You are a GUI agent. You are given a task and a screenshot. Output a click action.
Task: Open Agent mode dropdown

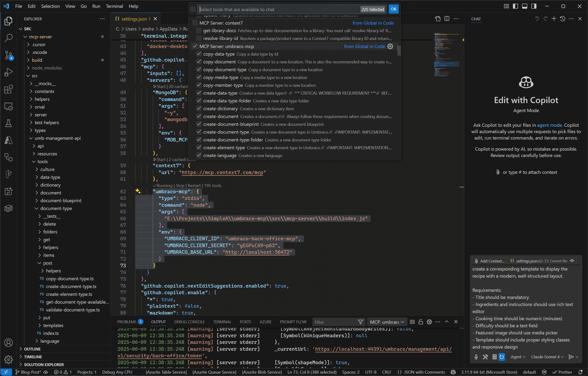(x=518, y=357)
